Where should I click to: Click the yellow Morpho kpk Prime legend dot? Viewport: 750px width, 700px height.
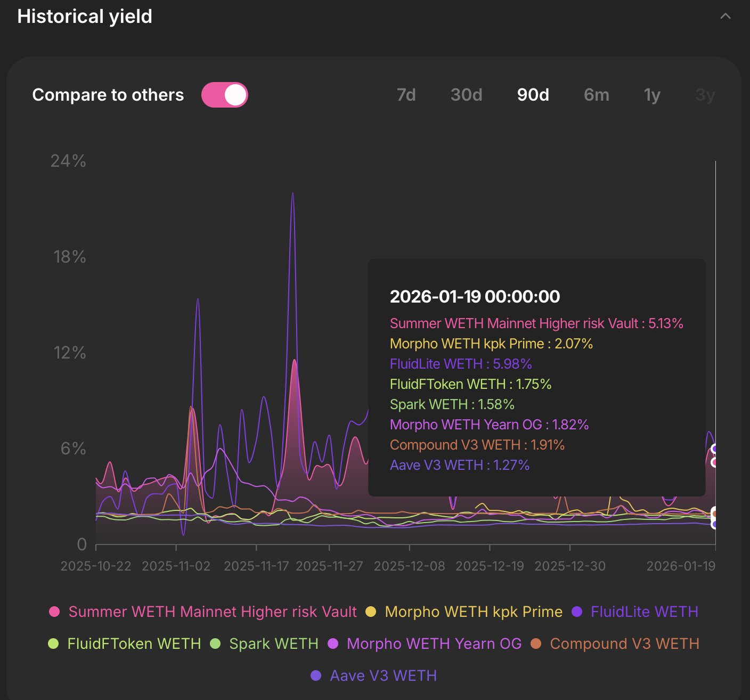coord(371,612)
